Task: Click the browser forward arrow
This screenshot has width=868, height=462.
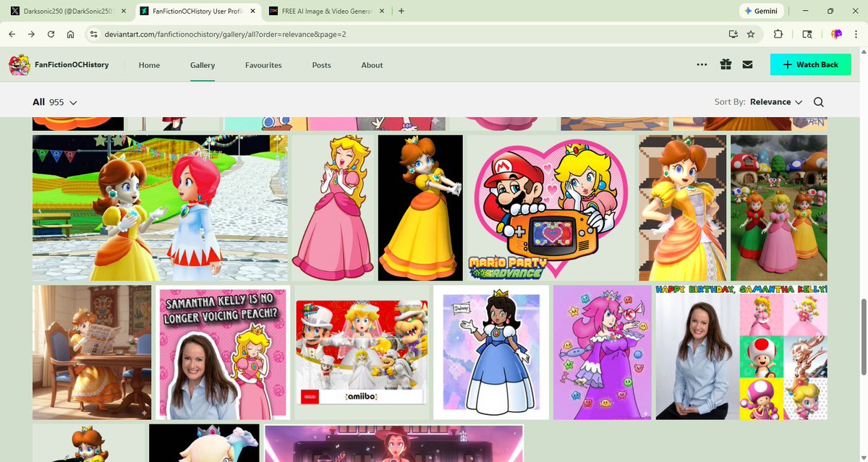Action: (x=32, y=34)
